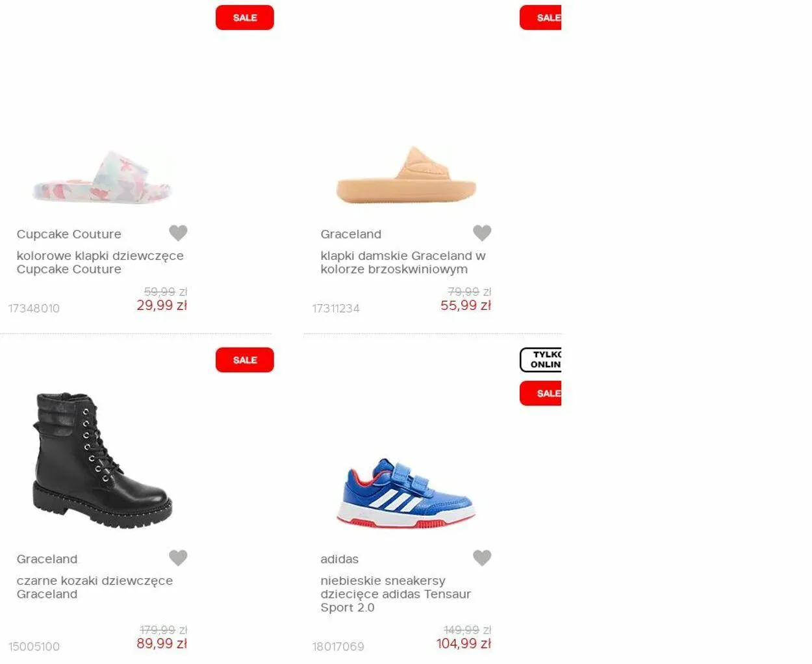Open 'niebieskie sneakersy dziecięce adidas Tensaur' link

point(395,594)
